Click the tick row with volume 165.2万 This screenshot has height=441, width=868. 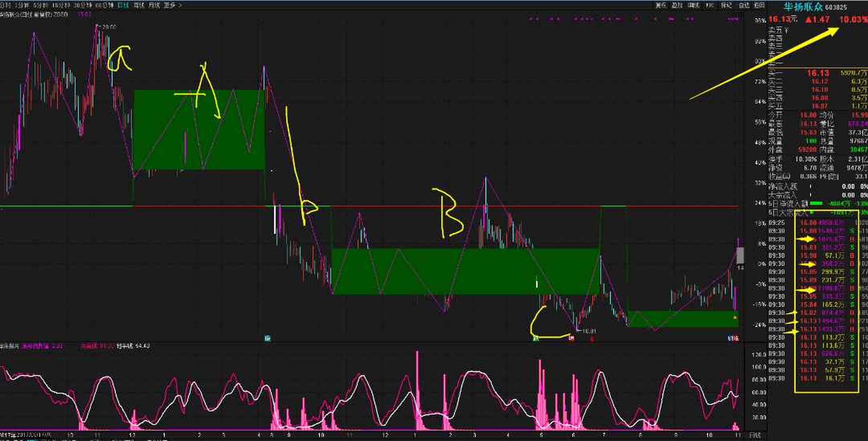818,305
